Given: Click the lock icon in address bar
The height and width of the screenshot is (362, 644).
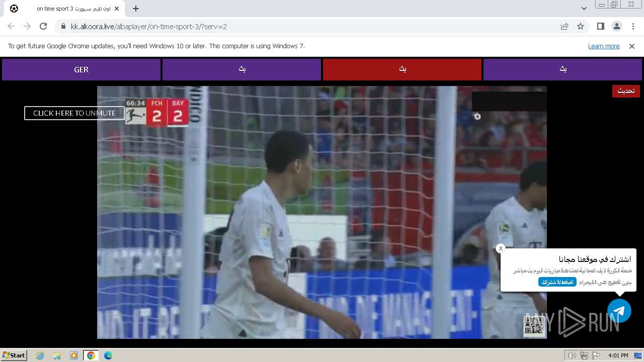Looking at the screenshot, I should pyautogui.click(x=63, y=27).
